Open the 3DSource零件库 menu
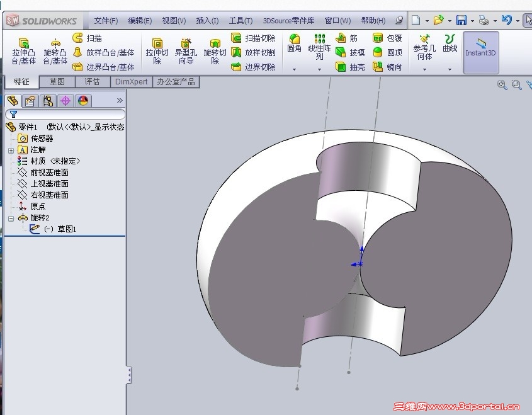This screenshot has width=532, height=415. click(288, 21)
